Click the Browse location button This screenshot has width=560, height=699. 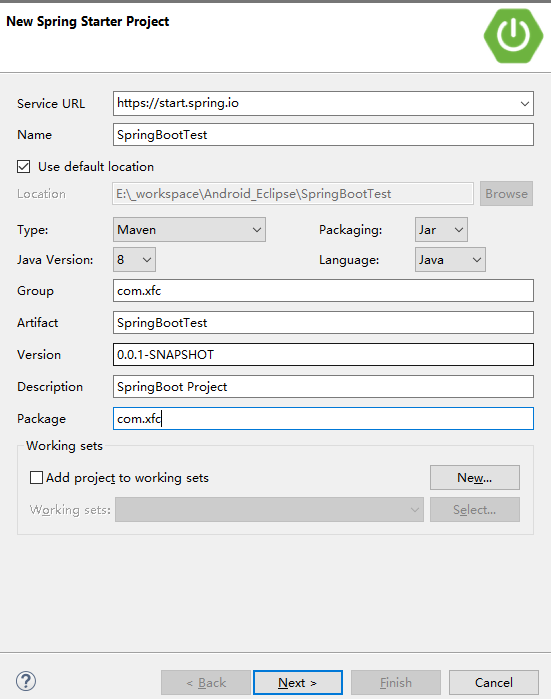coord(506,193)
